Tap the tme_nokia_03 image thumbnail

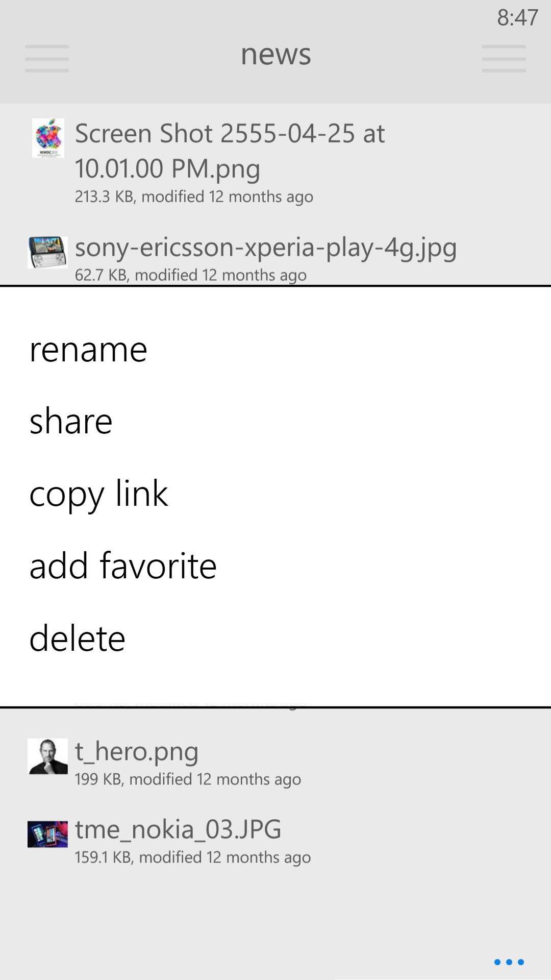click(x=47, y=834)
